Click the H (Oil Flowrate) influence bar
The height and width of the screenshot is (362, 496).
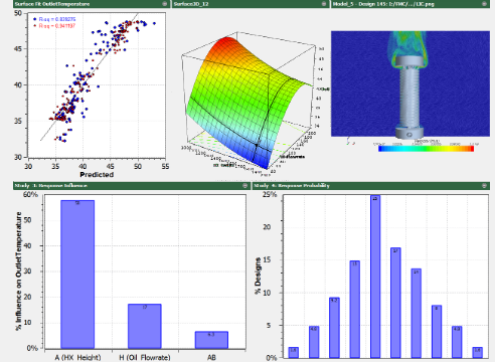[145, 326]
